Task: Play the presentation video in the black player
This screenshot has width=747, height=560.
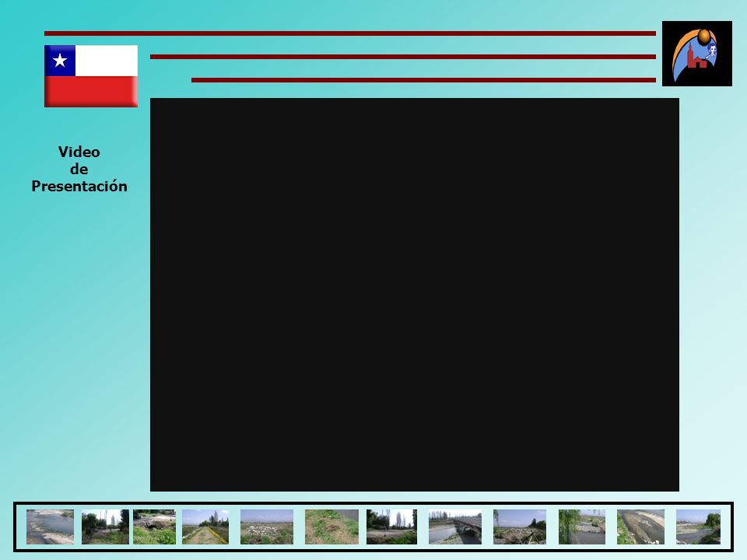Action: coord(415,295)
